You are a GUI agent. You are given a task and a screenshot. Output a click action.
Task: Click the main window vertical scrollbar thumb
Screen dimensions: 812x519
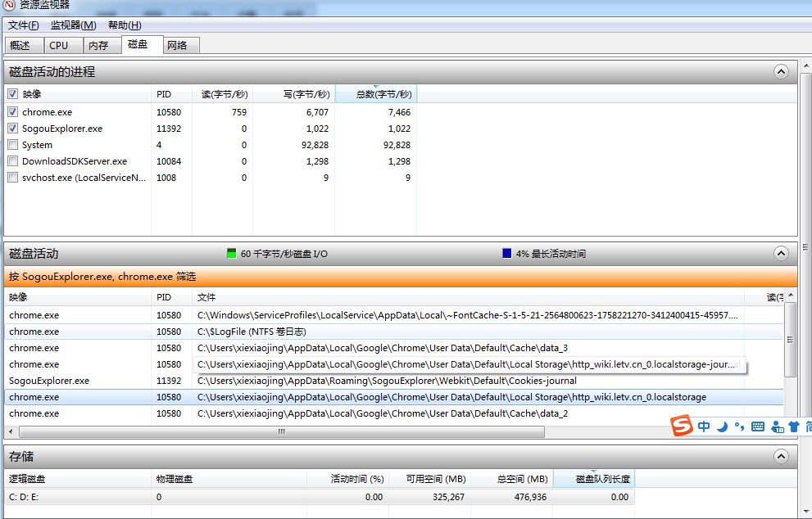pyautogui.click(x=805, y=247)
